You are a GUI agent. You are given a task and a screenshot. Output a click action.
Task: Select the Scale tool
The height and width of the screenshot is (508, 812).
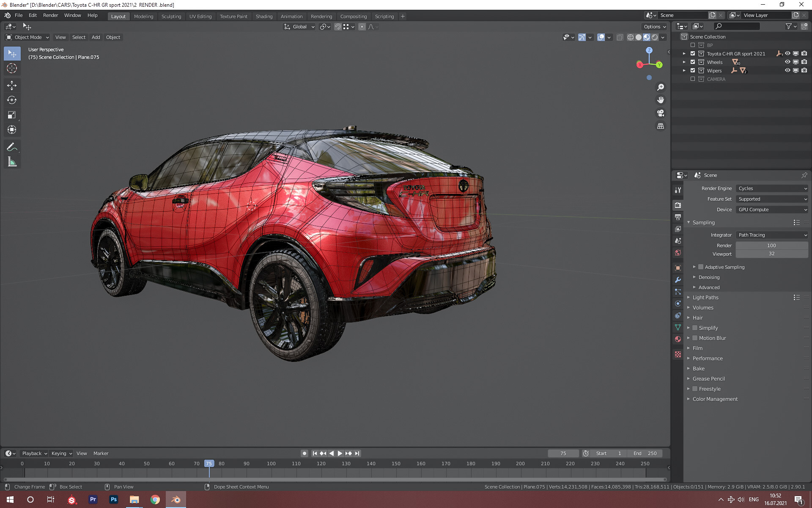point(11,115)
